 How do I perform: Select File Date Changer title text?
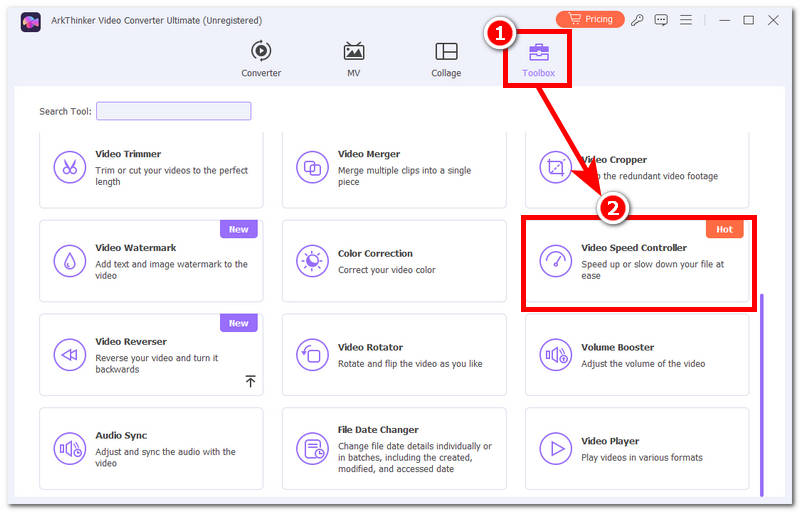[x=378, y=430]
